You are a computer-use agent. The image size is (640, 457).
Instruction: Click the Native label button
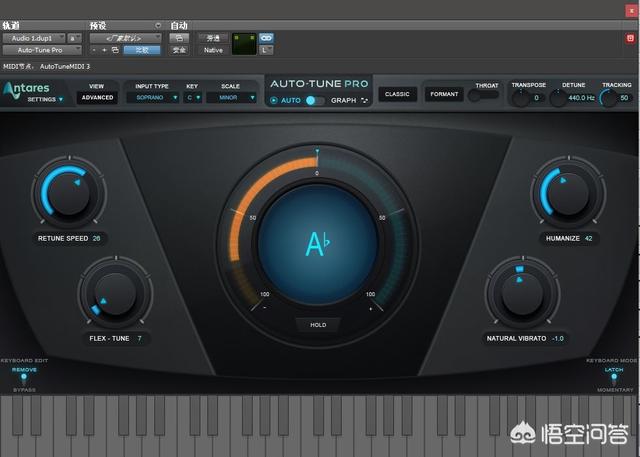[x=213, y=50]
